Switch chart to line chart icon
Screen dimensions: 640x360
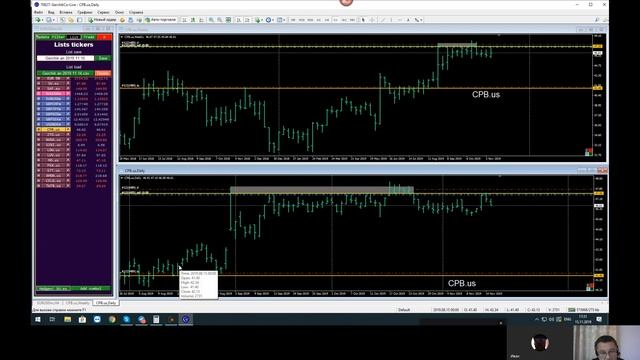[202, 20]
